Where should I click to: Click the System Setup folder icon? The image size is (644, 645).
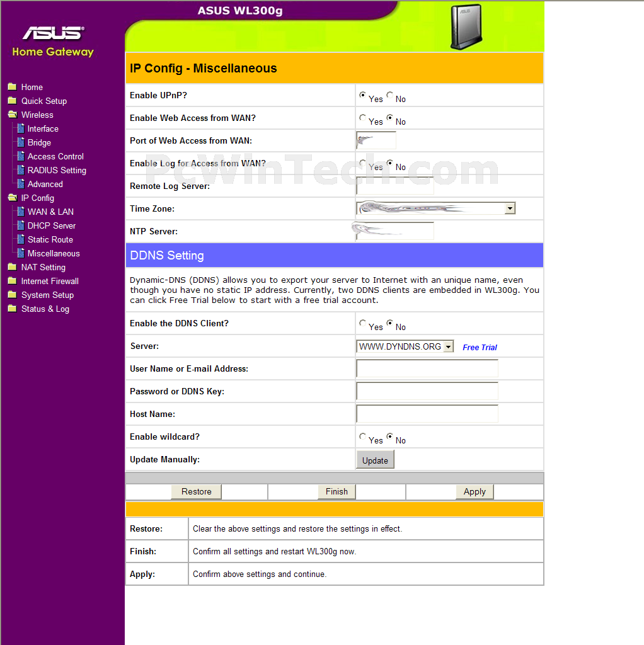(x=13, y=295)
